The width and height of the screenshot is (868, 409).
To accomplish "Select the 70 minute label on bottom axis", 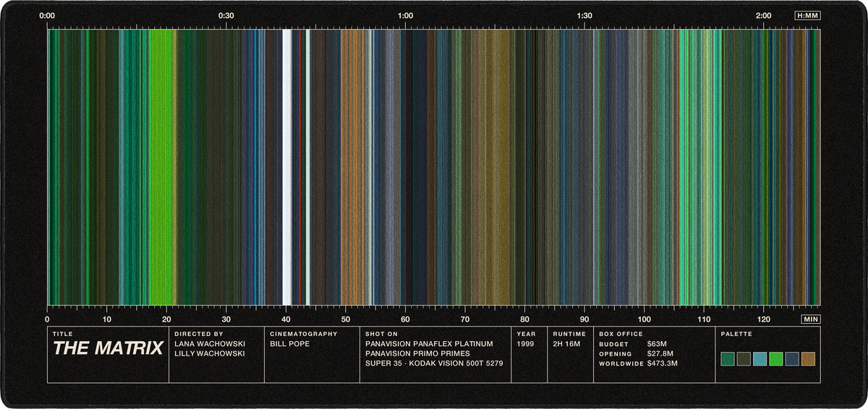I will (465, 319).
